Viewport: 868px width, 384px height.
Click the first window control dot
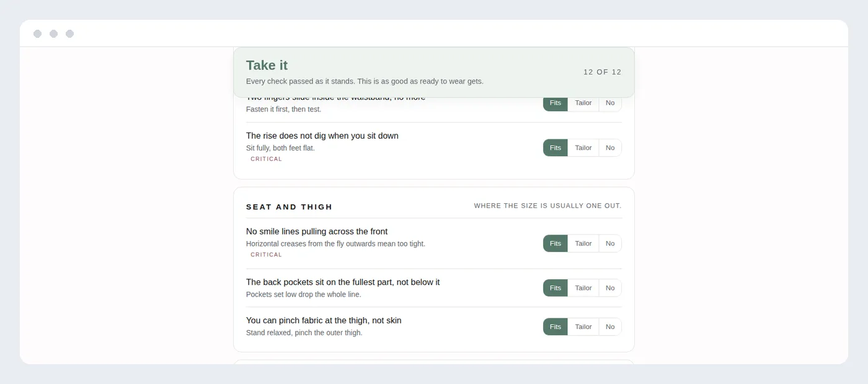coord(37,33)
